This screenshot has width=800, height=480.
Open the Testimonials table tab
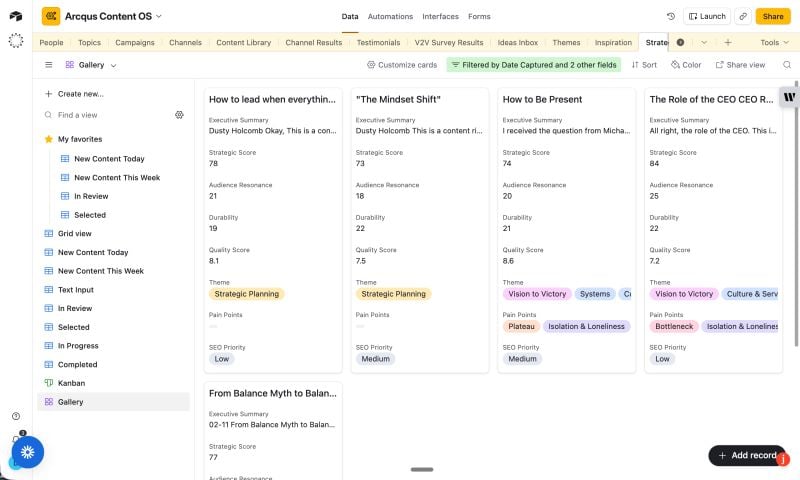click(378, 42)
